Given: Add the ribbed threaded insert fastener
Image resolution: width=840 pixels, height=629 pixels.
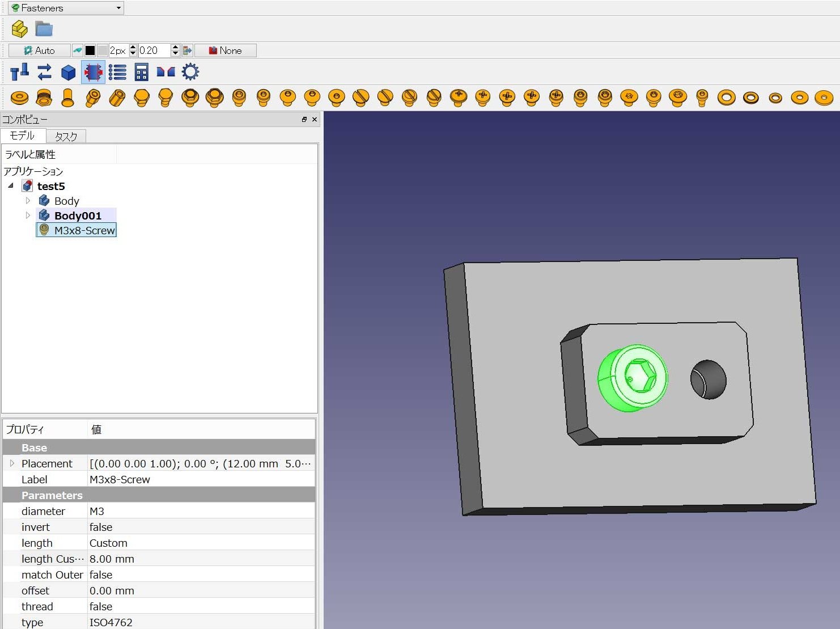Looking at the screenshot, I should [44, 98].
